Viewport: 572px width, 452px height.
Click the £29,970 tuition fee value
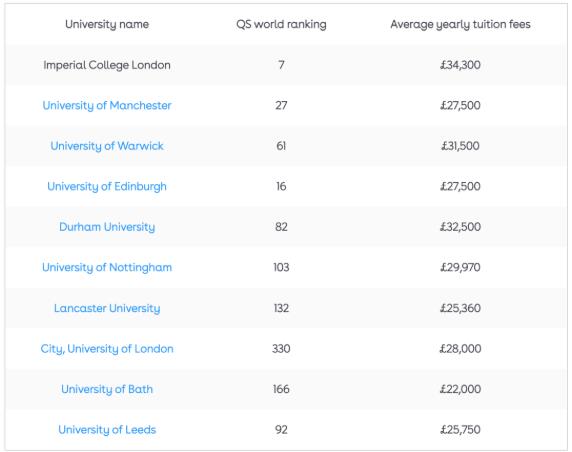460,267
